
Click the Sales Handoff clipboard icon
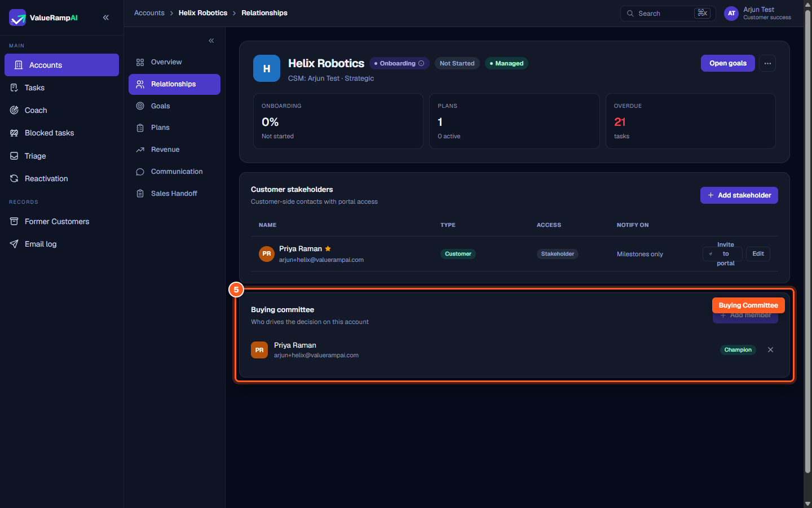tap(140, 194)
